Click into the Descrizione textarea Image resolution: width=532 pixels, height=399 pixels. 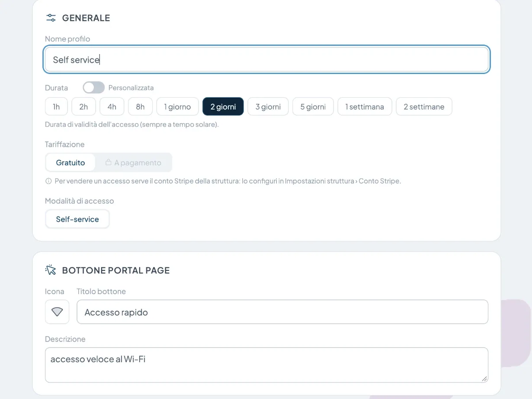coord(266,365)
